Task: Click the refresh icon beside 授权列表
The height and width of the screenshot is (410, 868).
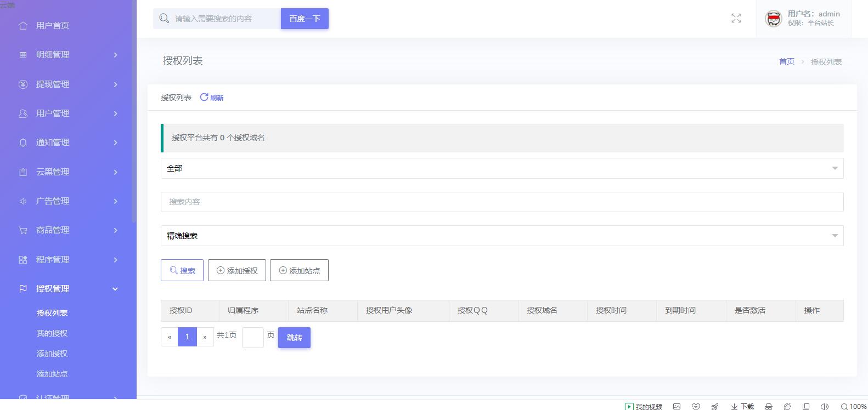Action: click(x=204, y=97)
